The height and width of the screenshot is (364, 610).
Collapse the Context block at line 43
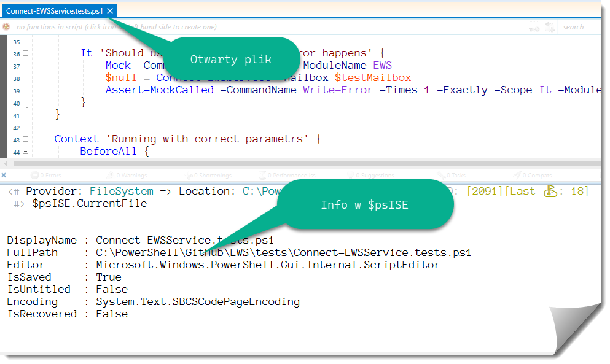[x=26, y=139]
